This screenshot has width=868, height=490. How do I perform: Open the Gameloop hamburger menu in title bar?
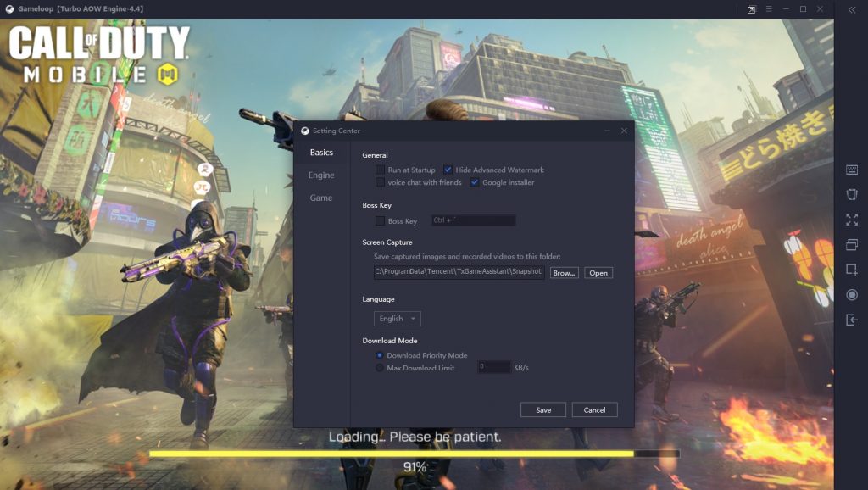coord(769,8)
